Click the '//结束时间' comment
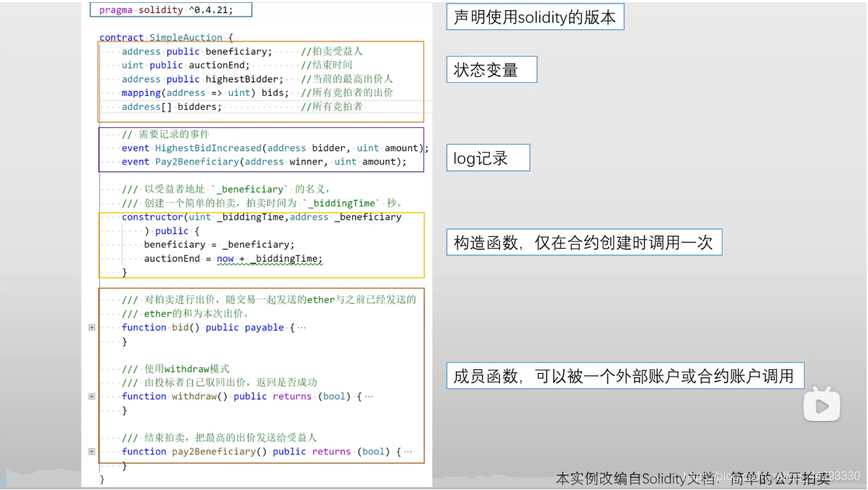Screen dimensions: 868x490 tap(326, 65)
